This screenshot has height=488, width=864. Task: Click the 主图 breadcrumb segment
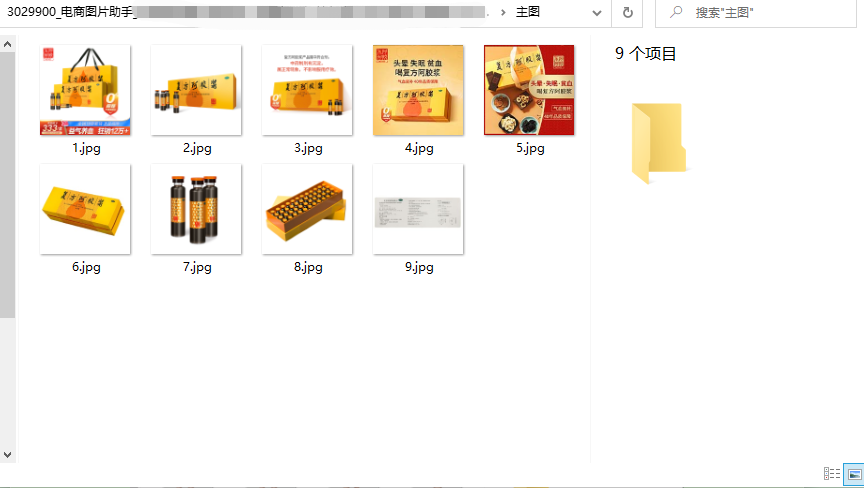click(527, 12)
